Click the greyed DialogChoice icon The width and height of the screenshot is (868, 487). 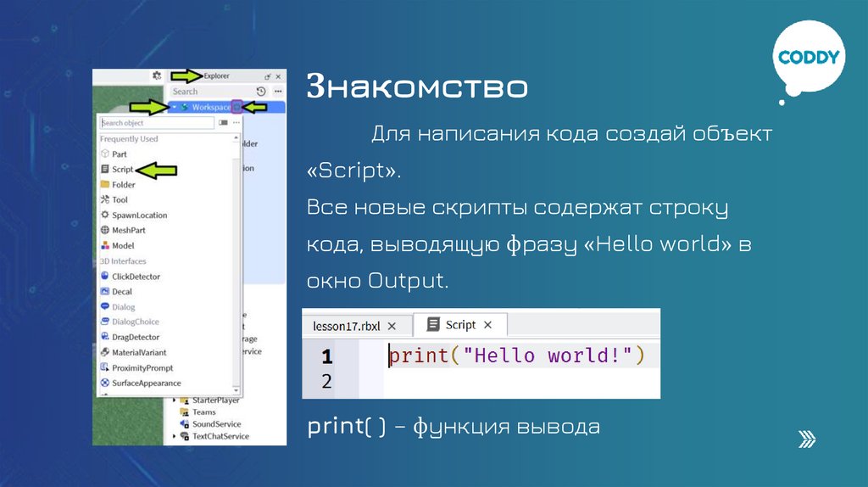[x=105, y=322]
